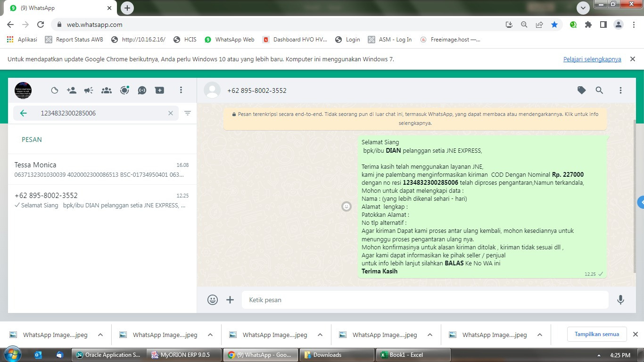The height and width of the screenshot is (362, 644).
Task: Click the Ketik pesan message box
Action: [425, 300]
